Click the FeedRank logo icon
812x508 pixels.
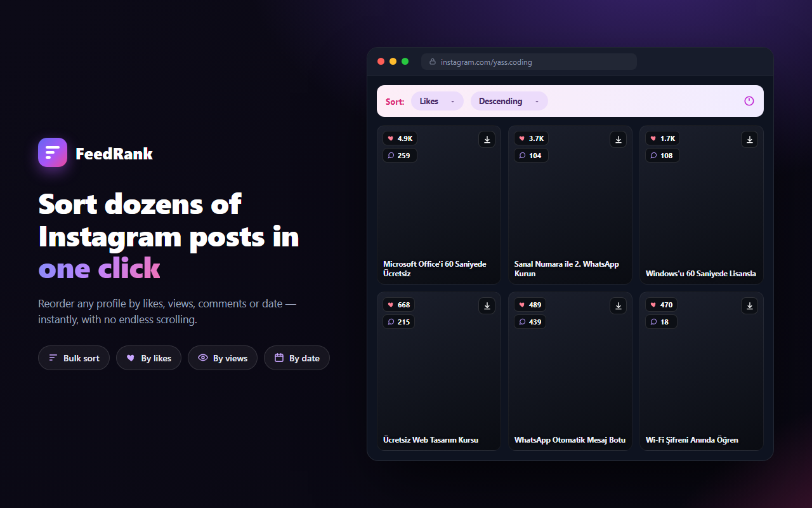click(x=53, y=152)
